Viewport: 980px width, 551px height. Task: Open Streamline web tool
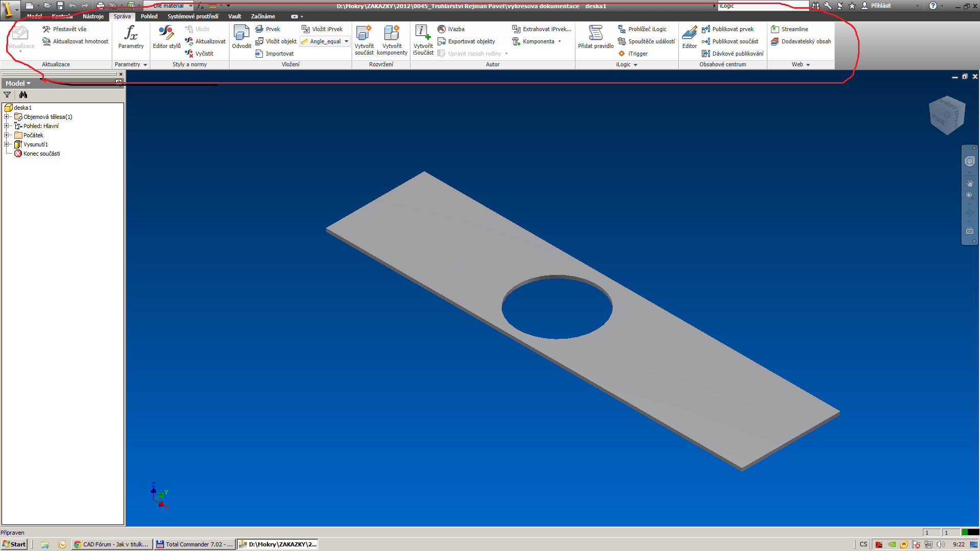pos(790,29)
